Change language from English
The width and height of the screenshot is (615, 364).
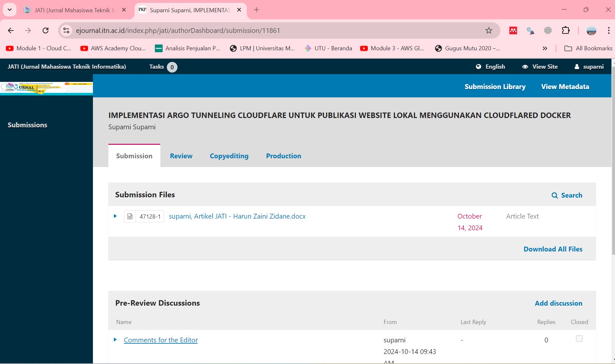tap(490, 66)
